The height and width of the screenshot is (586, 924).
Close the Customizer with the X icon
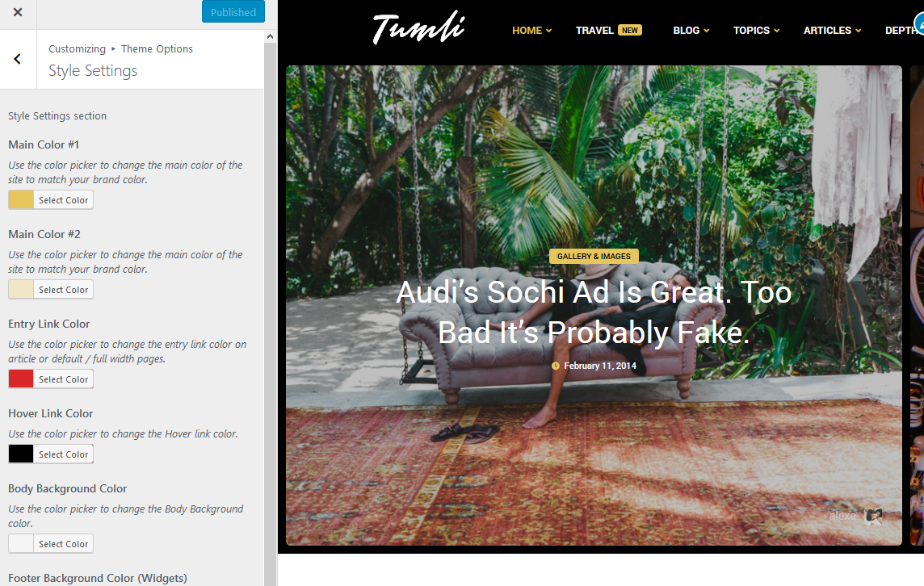18,12
